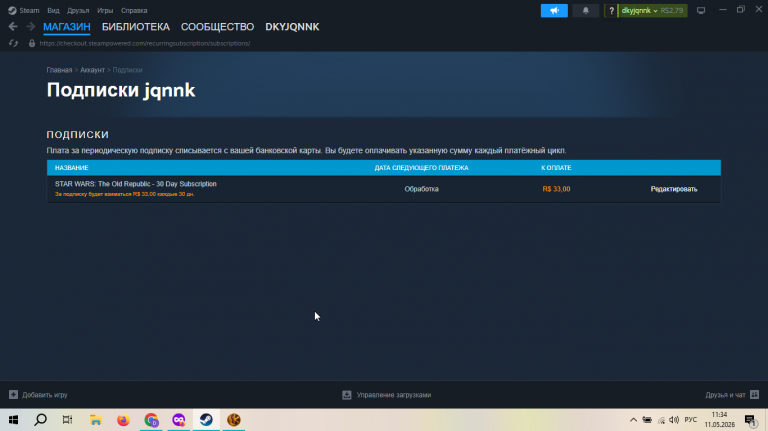Click the announcements megaphone button
768x431 pixels.
pyautogui.click(x=554, y=10)
